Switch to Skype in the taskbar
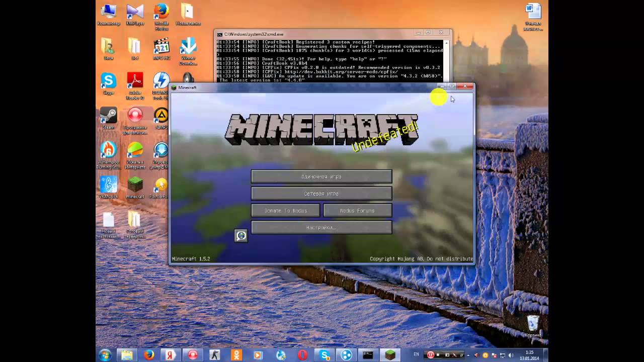Screen dimensions: 644x362 pos(325,355)
